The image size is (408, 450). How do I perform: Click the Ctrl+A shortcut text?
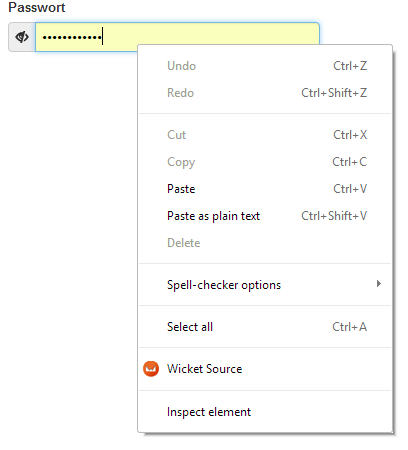coord(350,327)
